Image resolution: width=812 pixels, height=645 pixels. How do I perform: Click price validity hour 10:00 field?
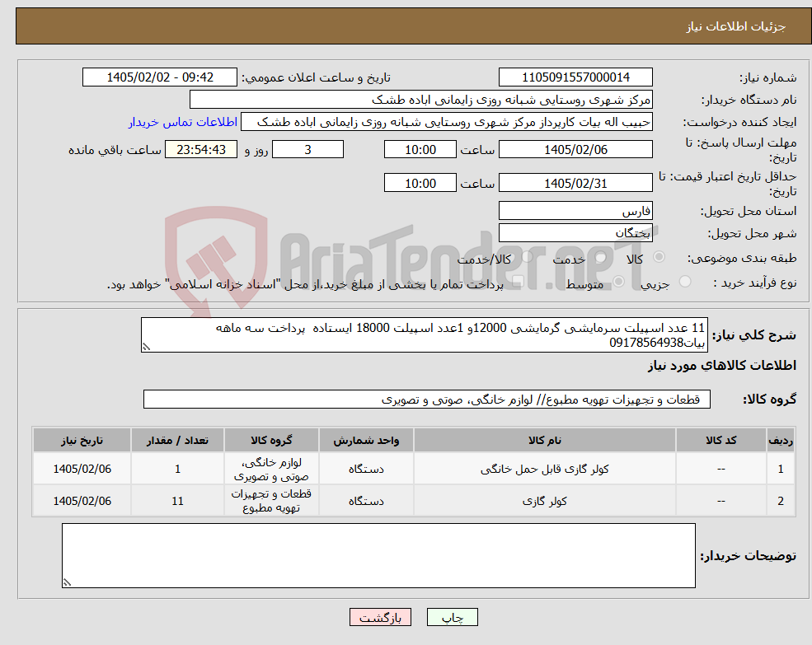420,183
